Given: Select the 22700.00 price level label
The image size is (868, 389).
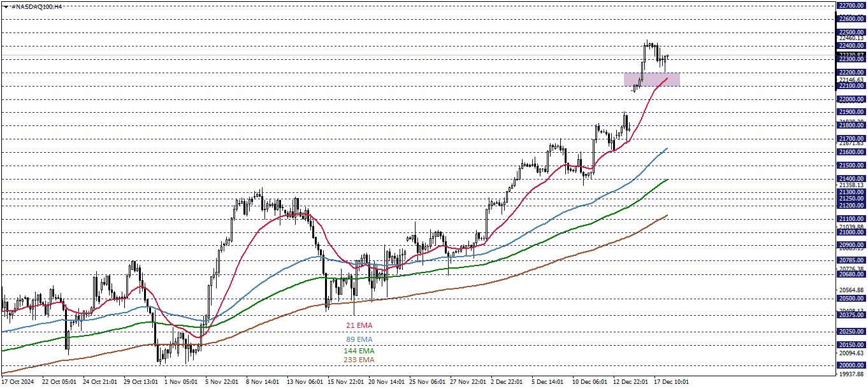Looking at the screenshot, I should pyautogui.click(x=851, y=6).
